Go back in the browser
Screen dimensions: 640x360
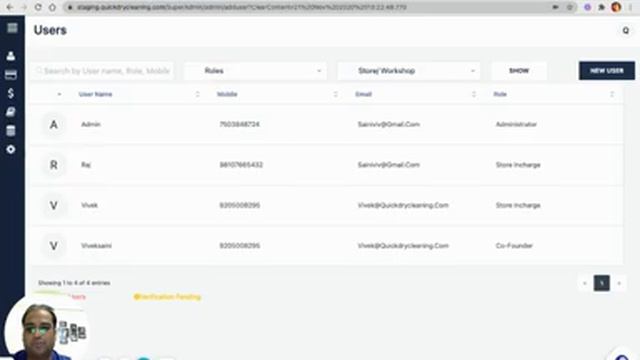point(10,7)
